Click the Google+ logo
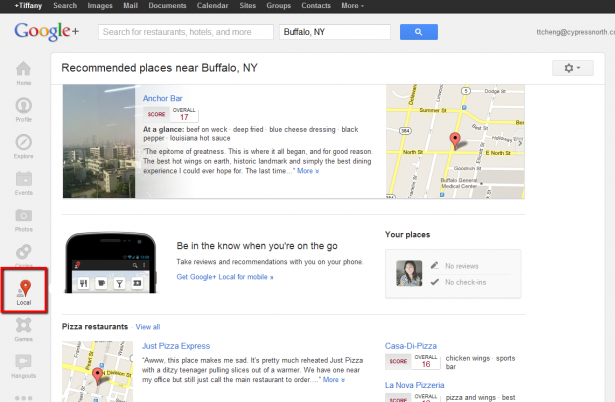The image size is (615, 402). [x=46, y=31]
